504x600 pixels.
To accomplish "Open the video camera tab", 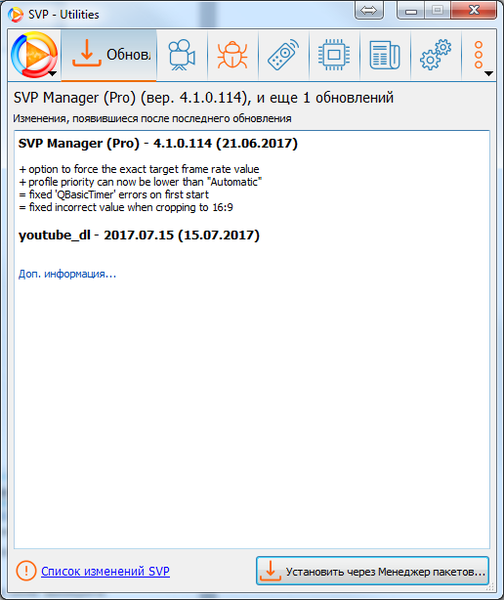I will coord(182,55).
